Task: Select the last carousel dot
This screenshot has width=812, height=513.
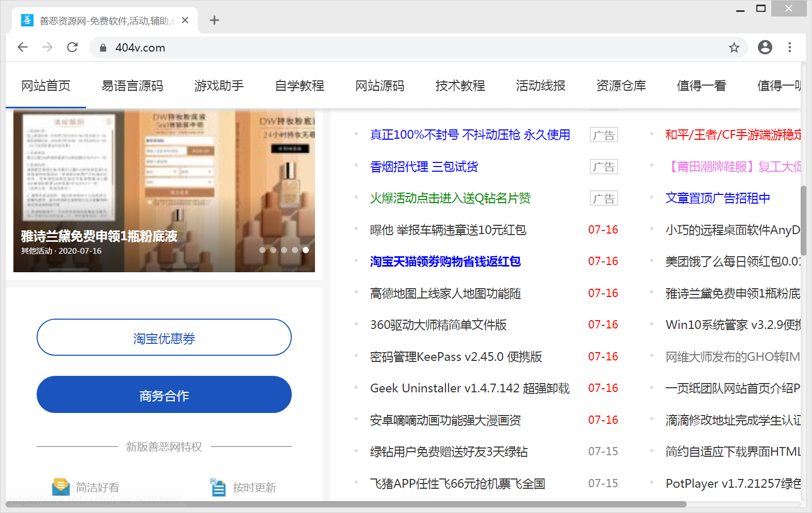Action: [306, 250]
